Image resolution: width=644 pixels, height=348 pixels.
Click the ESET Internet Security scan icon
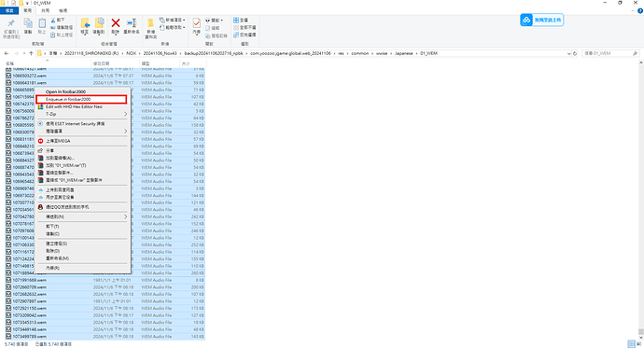click(40, 123)
